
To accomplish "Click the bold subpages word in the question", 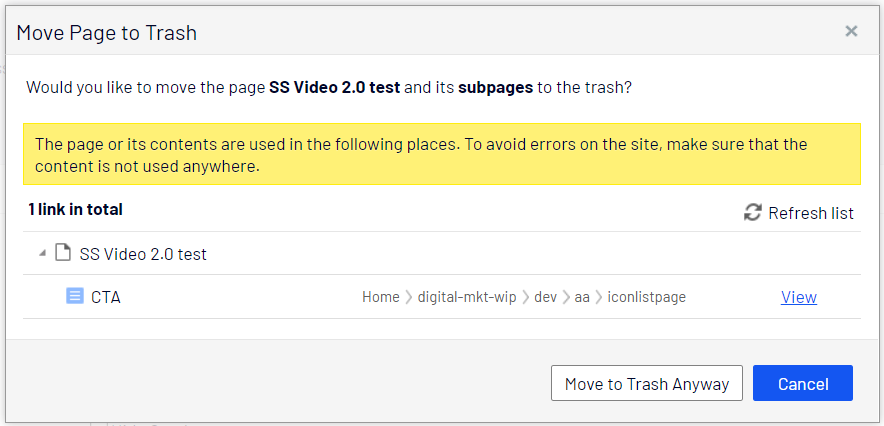I will click(x=495, y=87).
